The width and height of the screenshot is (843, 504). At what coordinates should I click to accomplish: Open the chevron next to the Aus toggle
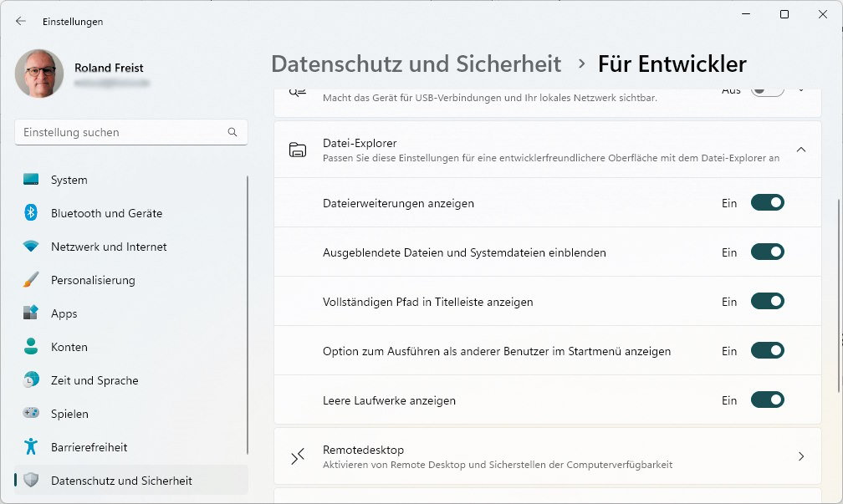[x=800, y=90]
